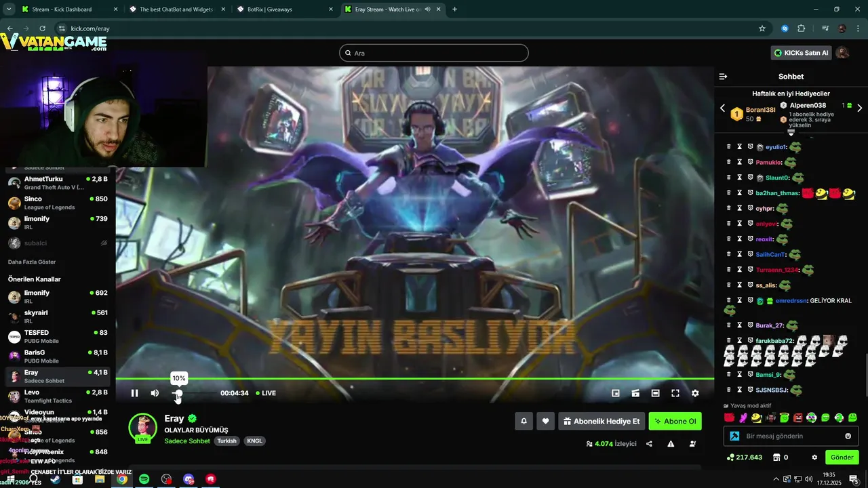This screenshot has height=488, width=868.
Task: Open Steam from Windows taskbar
Action: point(54,479)
